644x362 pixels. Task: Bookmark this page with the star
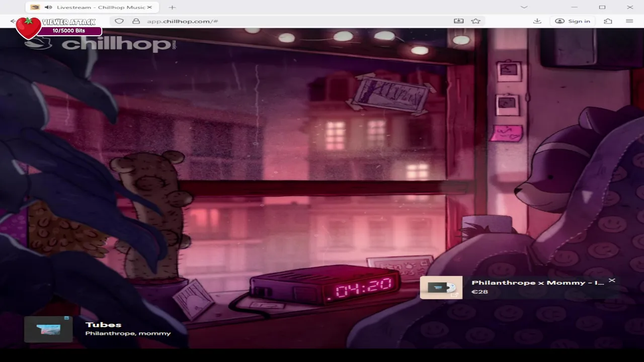(x=475, y=21)
